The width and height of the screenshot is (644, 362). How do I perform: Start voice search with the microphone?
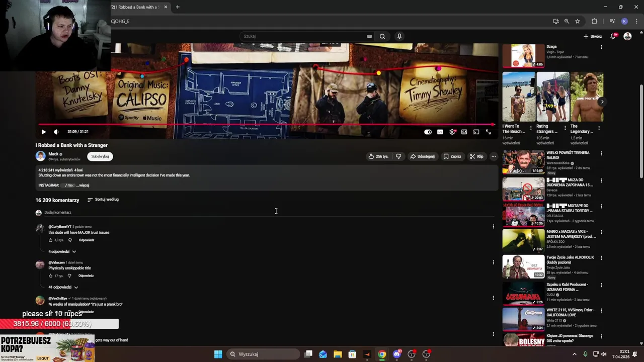click(399, 36)
